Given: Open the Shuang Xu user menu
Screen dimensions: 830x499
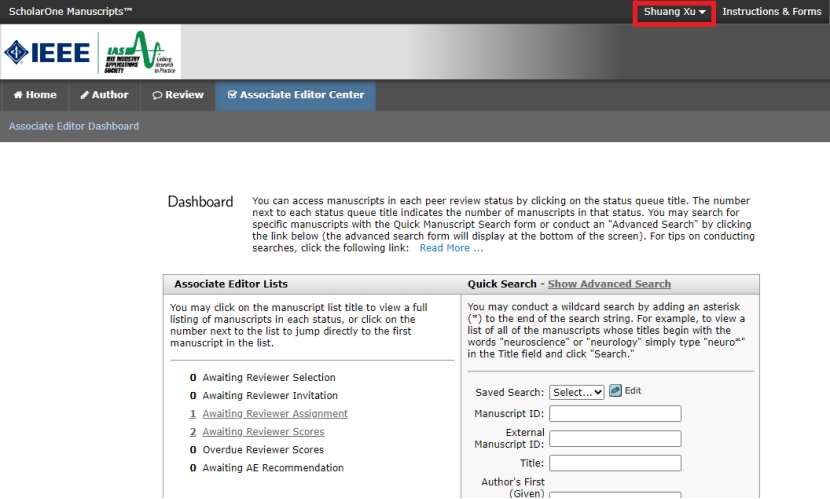Looking at the screenshot, I should 675,12.
